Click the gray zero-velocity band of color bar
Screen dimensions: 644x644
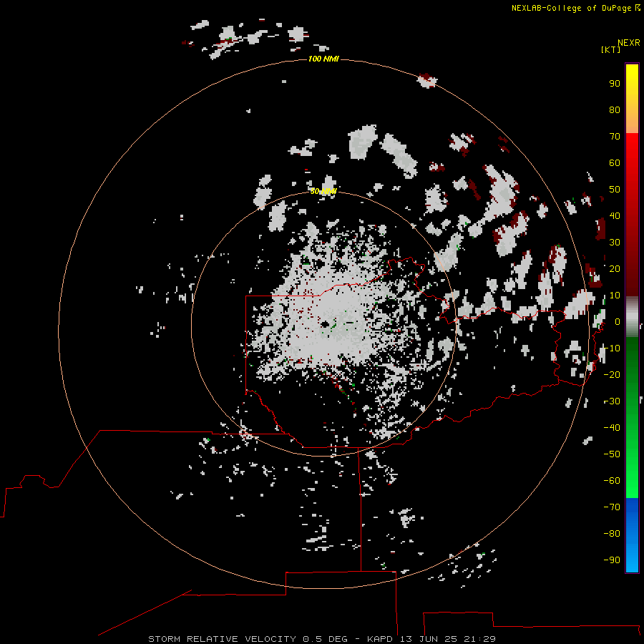pyautogui.click(x=632, y=317)
